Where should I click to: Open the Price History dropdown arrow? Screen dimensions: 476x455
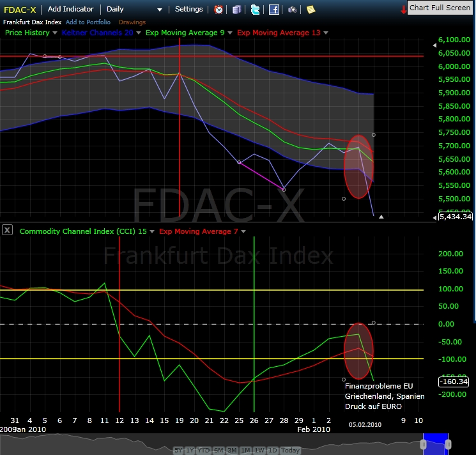point(55,33)
